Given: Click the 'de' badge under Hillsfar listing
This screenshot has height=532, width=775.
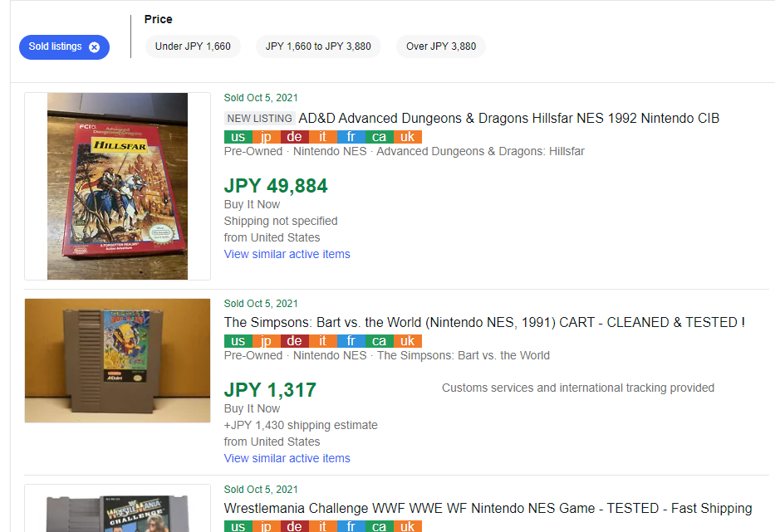Looking at the screenshot, I should (x=294, y=137).
